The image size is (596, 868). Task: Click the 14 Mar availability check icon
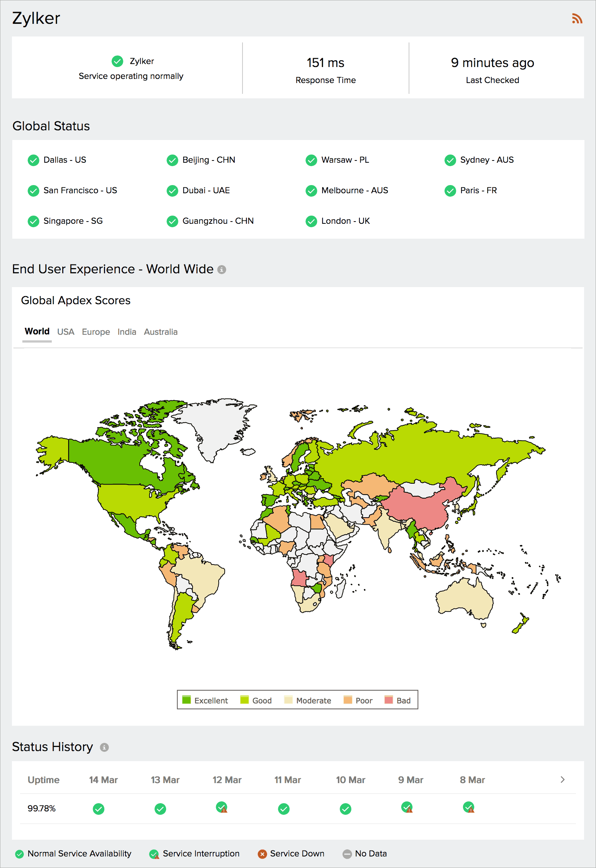pyautogui.click(x=99, y=809)
